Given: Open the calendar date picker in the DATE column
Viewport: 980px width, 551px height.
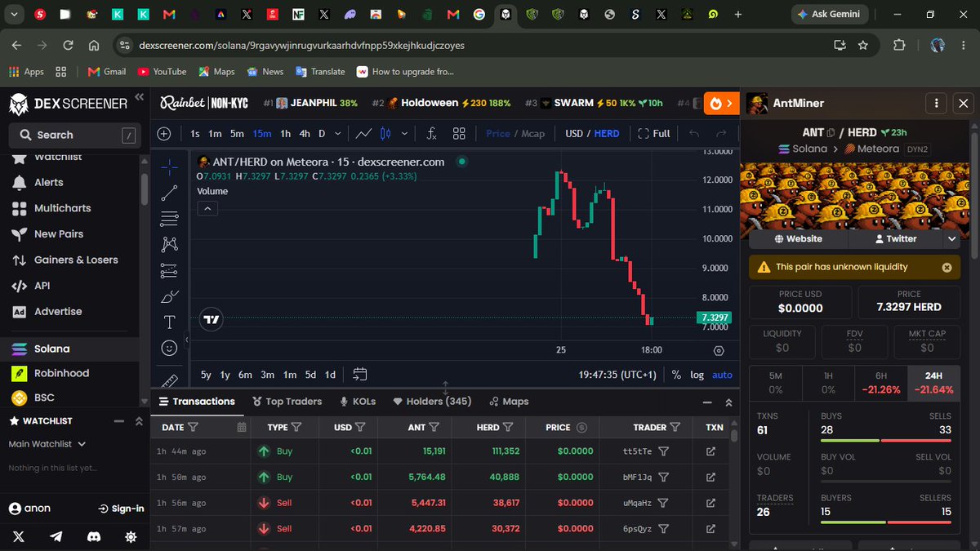Looking at the screenshot, I should [241, 427].
